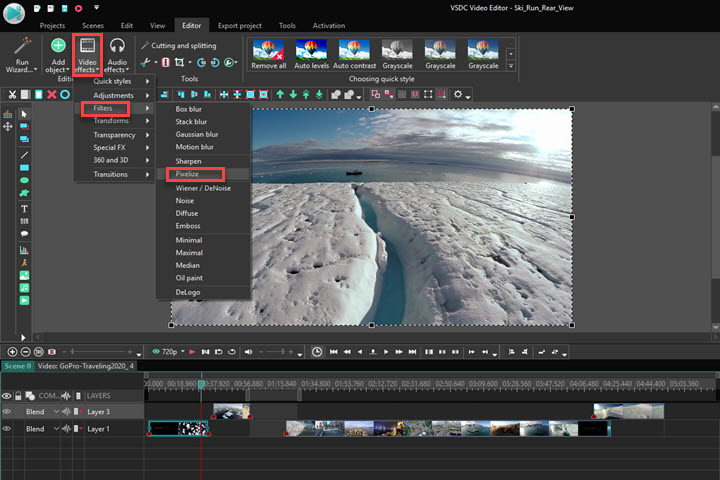Screen dimensions: 720x480
Task: Click the scissors cut icon
Action: (11, 94)
